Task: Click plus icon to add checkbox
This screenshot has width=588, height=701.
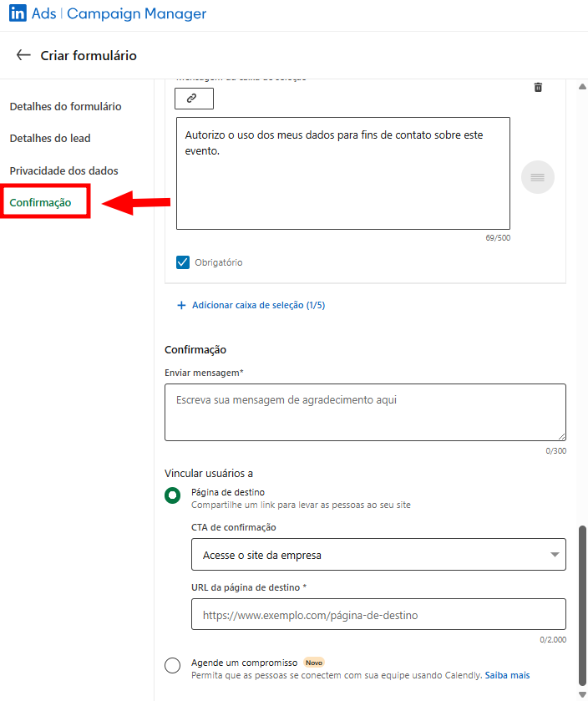Action: (x=181, y=306)
